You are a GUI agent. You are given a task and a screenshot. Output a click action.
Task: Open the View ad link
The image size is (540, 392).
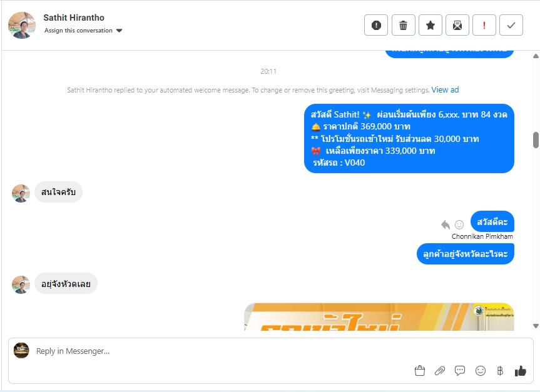tap(445, 90)
